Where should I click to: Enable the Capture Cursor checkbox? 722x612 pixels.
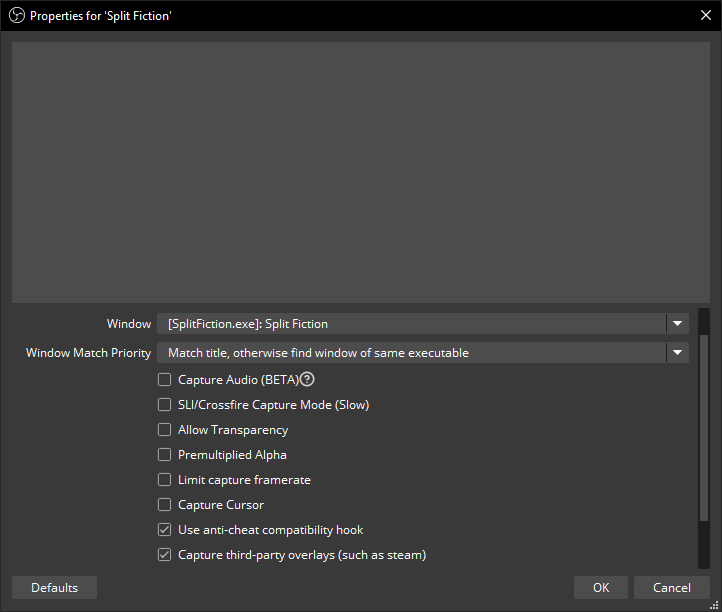click(164, 505)
